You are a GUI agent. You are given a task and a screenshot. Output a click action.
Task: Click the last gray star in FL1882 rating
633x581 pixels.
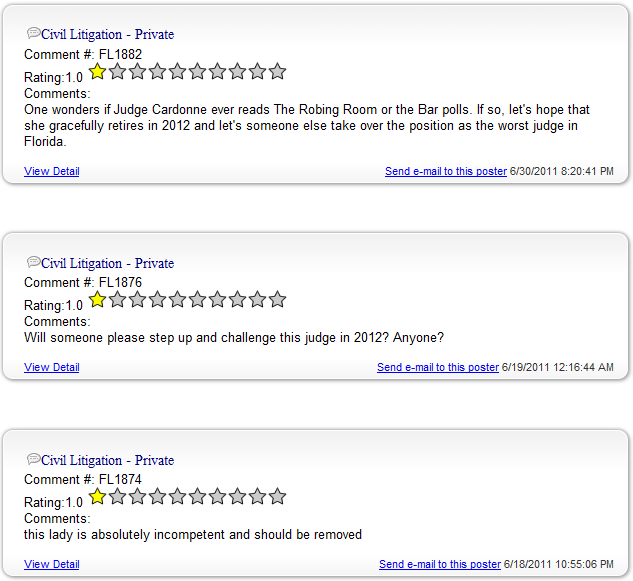[277, 71]
